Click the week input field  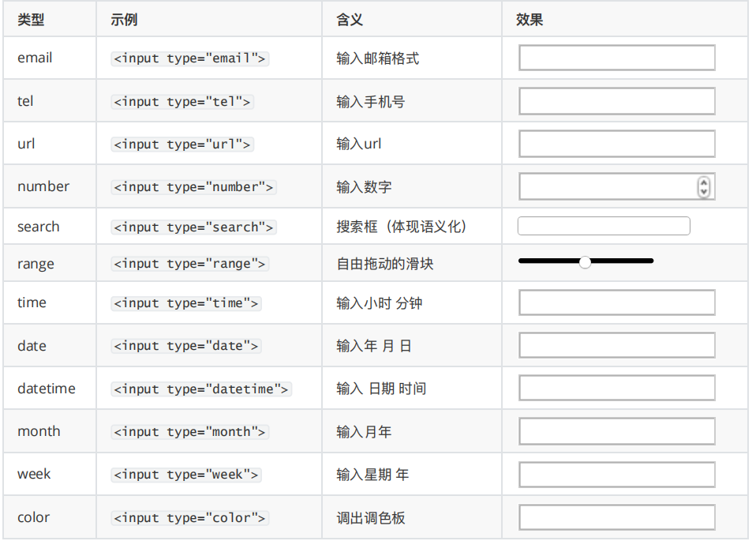[x=616, y=475]
